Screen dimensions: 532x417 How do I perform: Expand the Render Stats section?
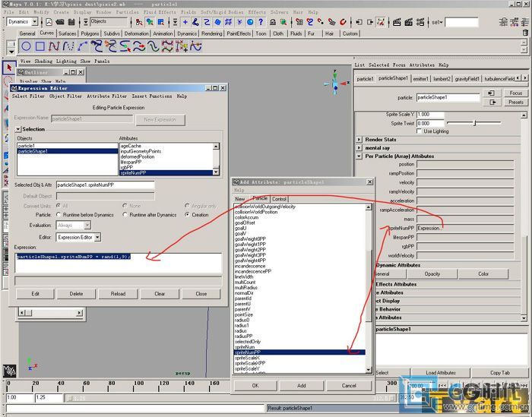359,139
